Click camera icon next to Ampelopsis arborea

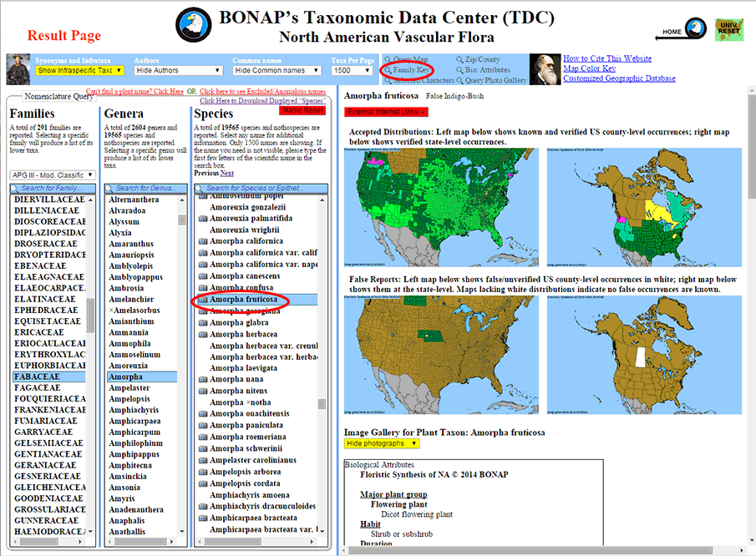(203, 472)
